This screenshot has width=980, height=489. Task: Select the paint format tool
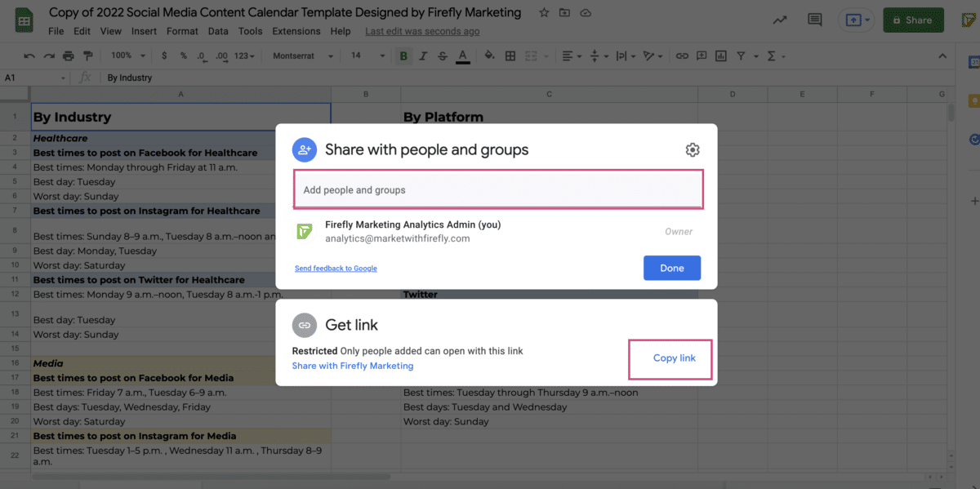click(88, 56)
